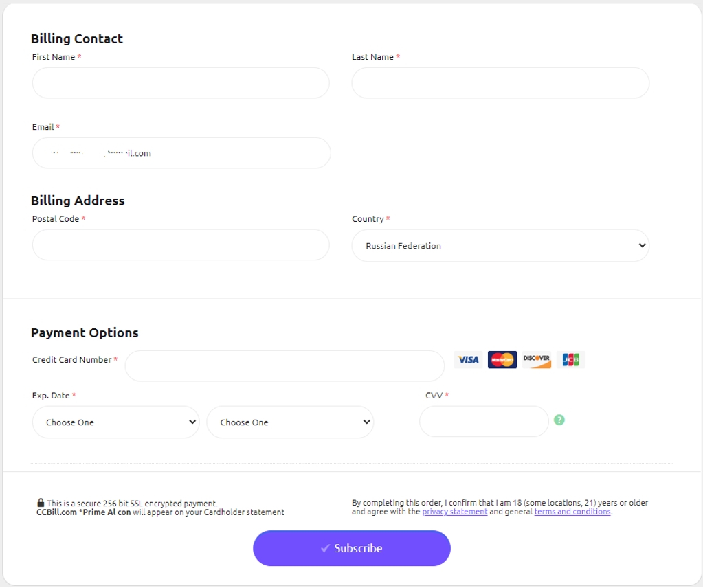The height and width of the screenshot is (588, 703).
Task: Click the JCB card icon
Action: [571, 359]
